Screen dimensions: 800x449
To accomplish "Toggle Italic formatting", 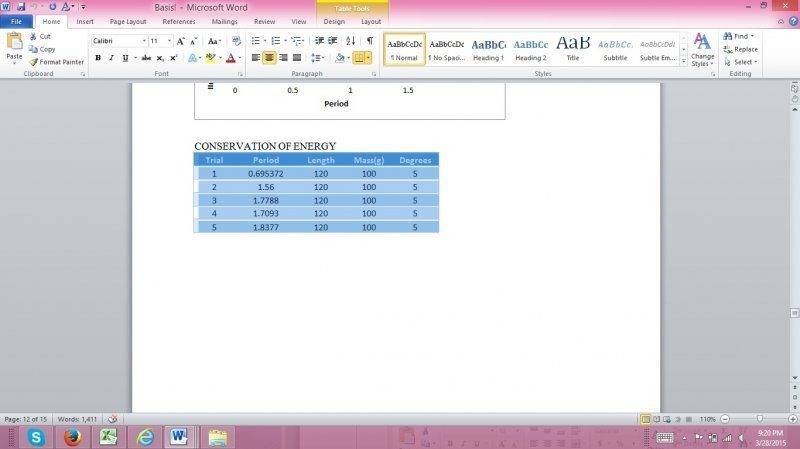I will coord(110,58).
